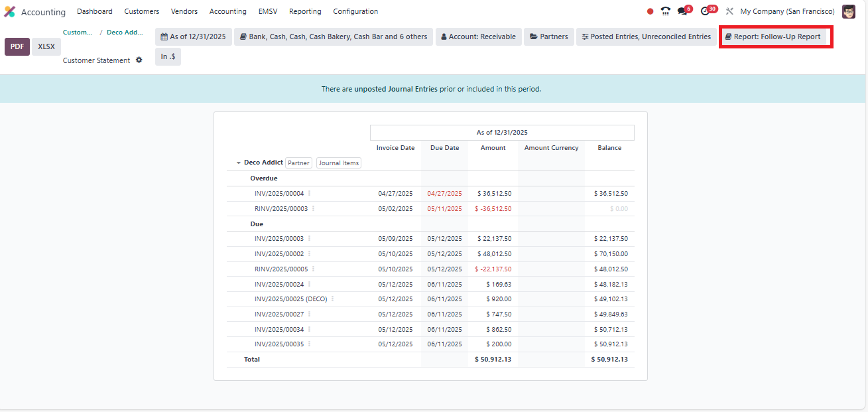
Task: Click the red amount $ -22,137.50
Action: coord(493,269)
